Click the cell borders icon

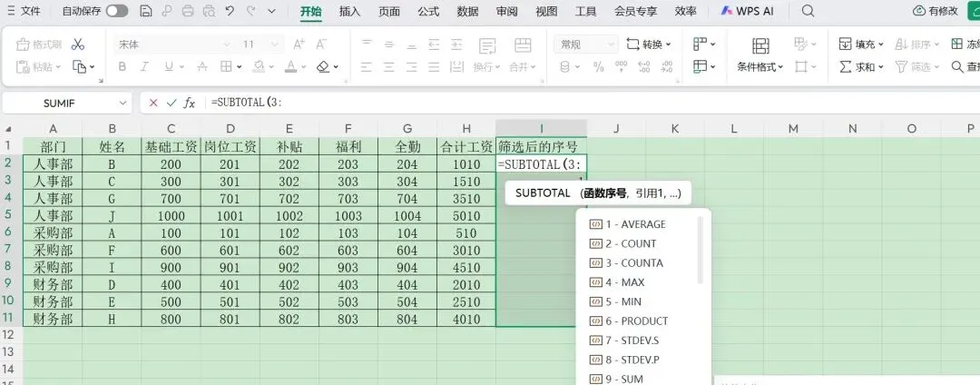tap(226, 67)
